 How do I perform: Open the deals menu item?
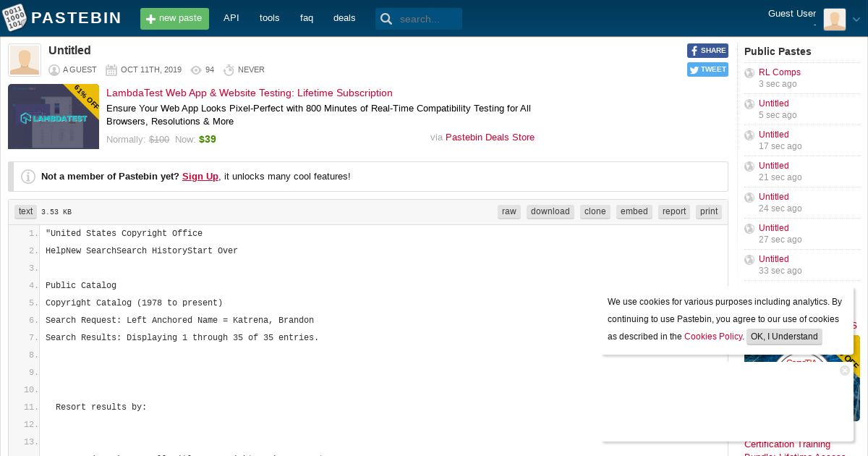[344, 18]
